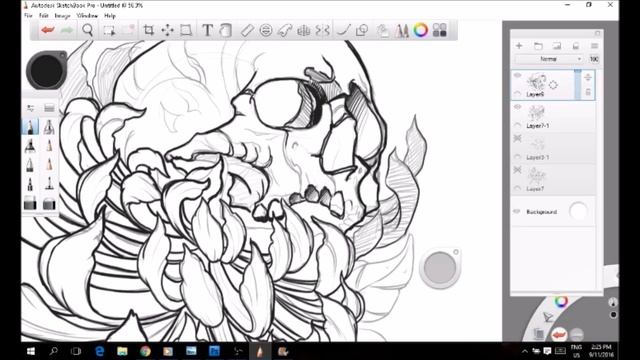Hide Layer7-1 using its eye icon
Image resolution: width=640 pixels, height=360 pixels.
pos(517,107)
